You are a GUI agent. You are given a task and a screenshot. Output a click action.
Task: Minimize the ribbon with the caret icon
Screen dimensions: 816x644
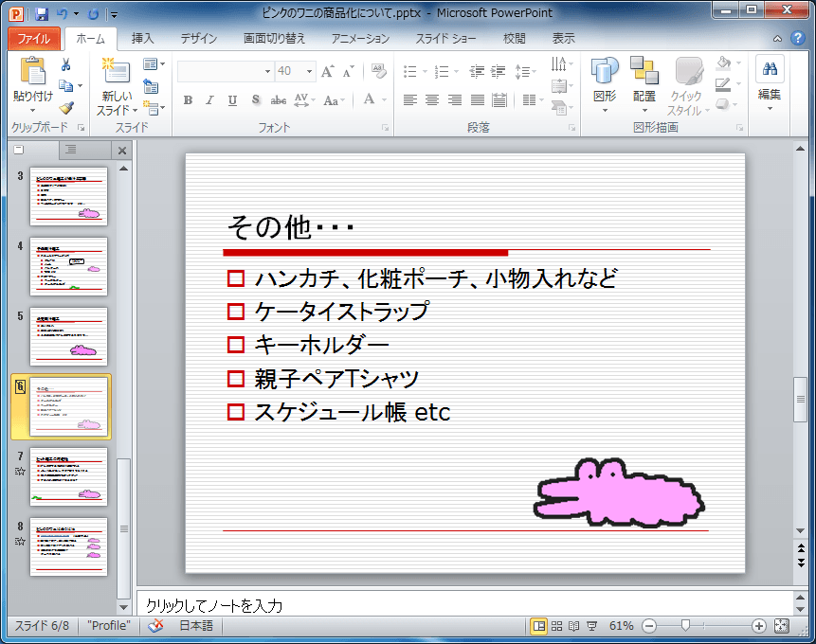pos(777,39)
